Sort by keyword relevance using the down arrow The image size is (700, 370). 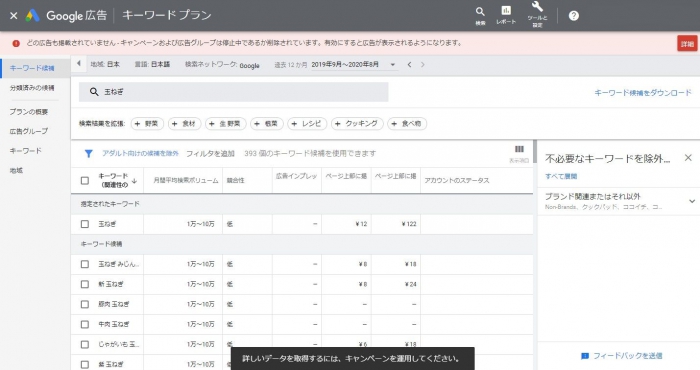(x=134, y=181)
